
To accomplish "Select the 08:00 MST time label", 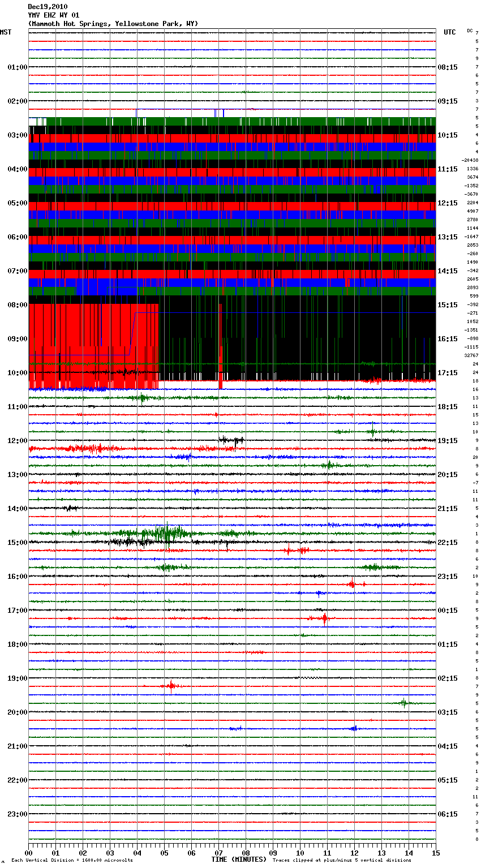I will click(18, 305).
